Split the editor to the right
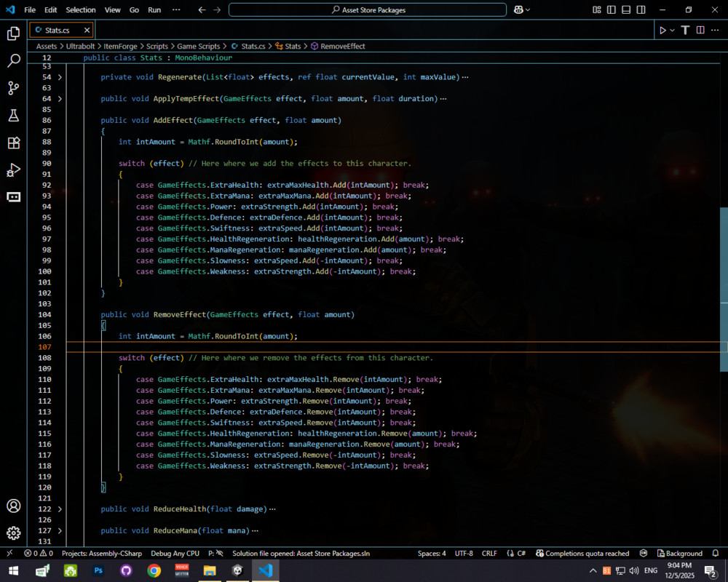 point(700,30)
